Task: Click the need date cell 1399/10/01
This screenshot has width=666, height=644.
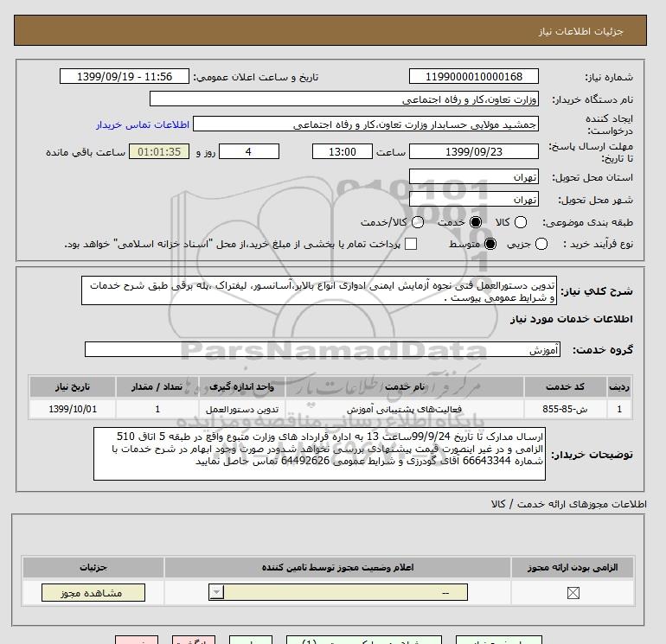Action: point(73,409)
